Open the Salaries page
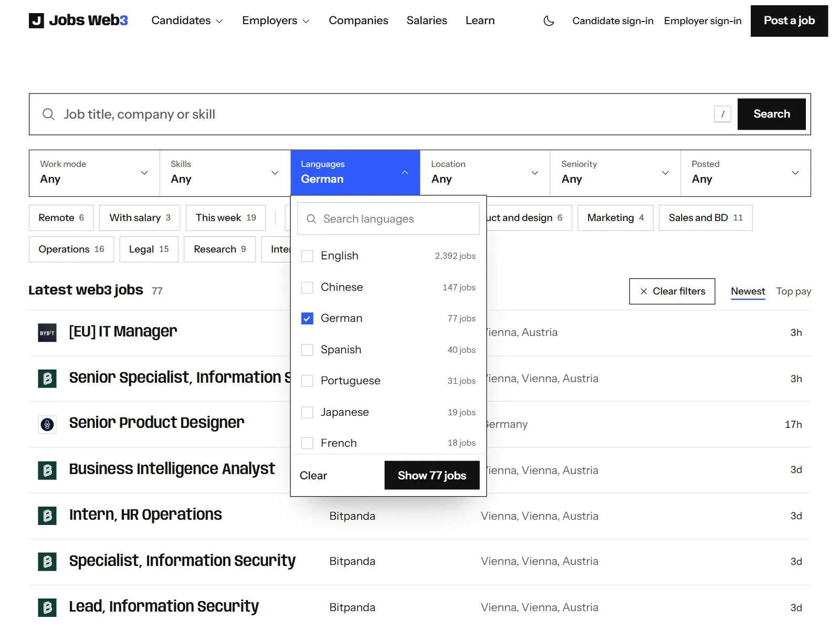Viewport: 840px width, 630px height. [427, 20]
